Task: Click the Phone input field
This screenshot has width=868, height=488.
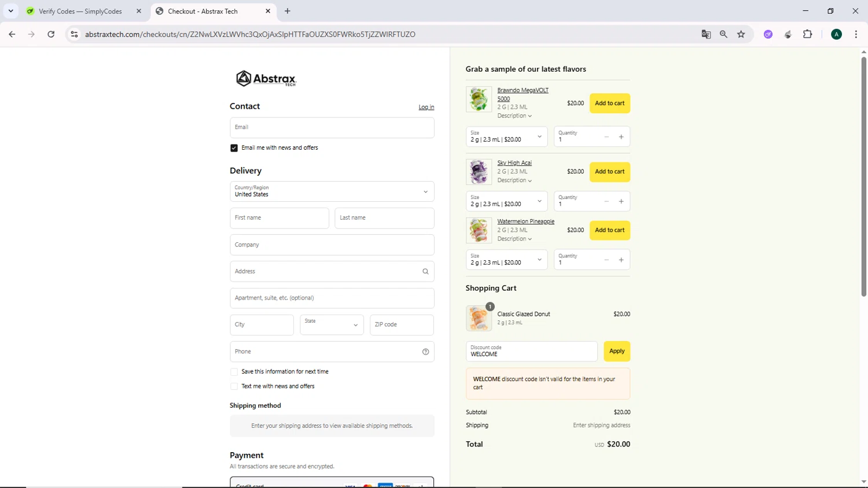Action: (x=332, y=352)
